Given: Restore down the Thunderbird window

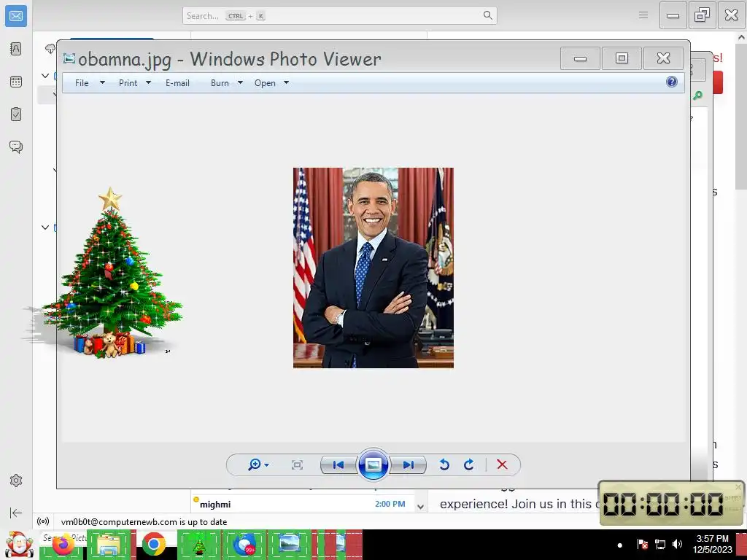Looking at the screenshot, I should pyautogui.click(x=703, y=16).
